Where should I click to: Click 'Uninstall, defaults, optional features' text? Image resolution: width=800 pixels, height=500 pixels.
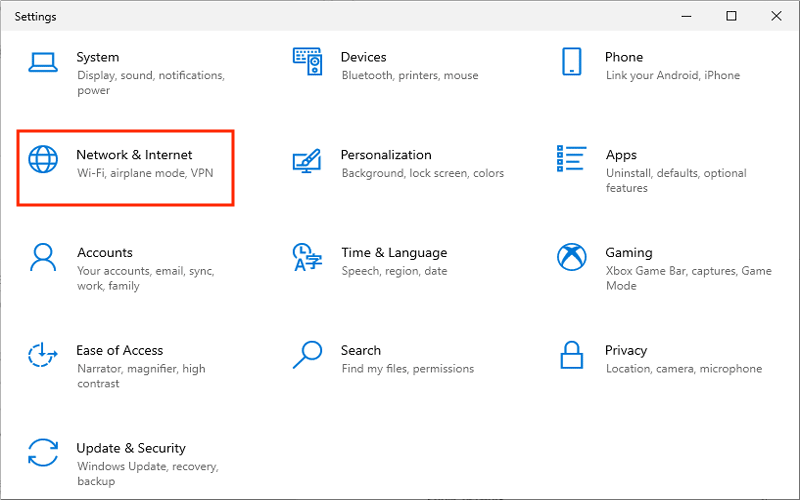coord(676,181)
